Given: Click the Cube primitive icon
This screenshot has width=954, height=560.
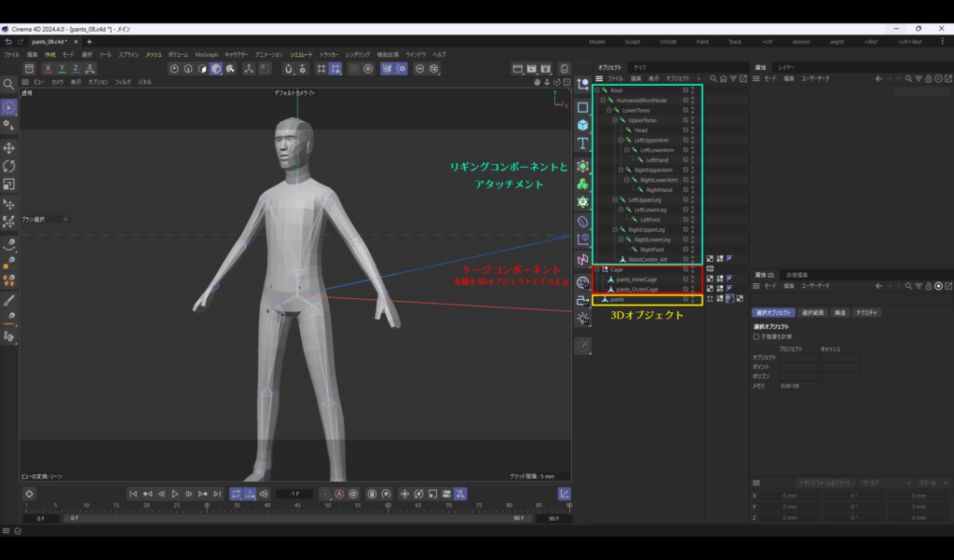Looking at the screenshot, I should coord(582,125).
